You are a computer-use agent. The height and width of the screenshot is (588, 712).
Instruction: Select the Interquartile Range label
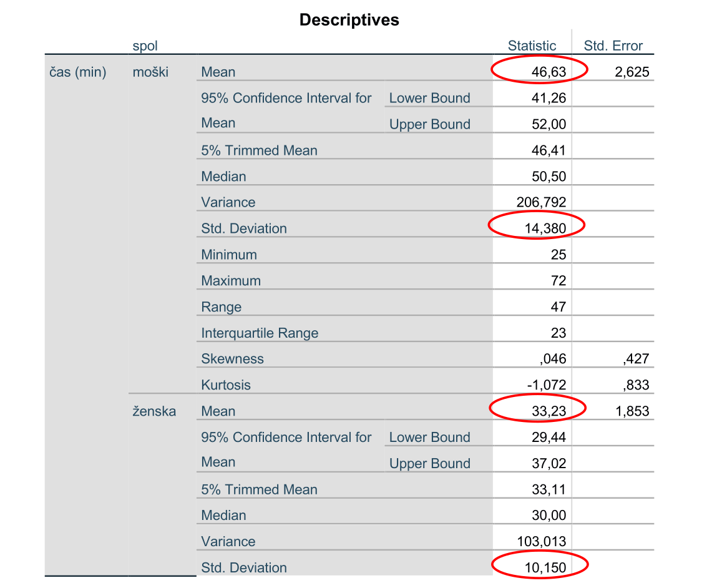coord(260,333)
